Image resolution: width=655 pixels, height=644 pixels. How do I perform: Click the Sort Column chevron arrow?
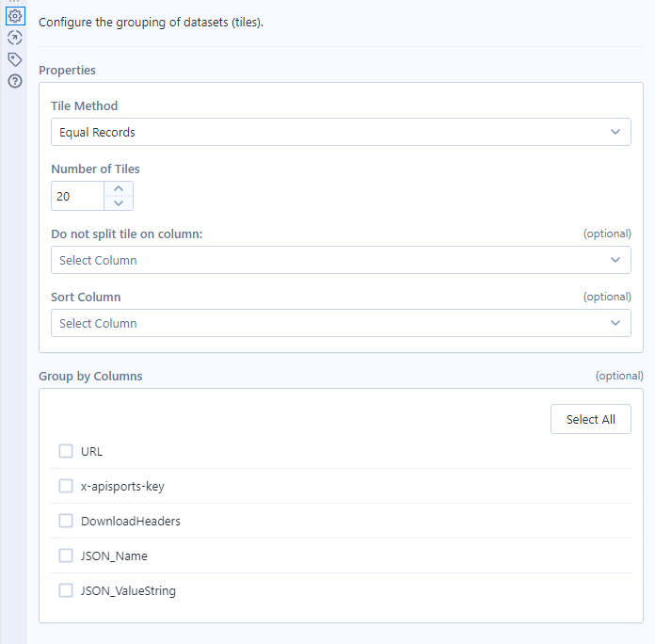pos(615,323)
